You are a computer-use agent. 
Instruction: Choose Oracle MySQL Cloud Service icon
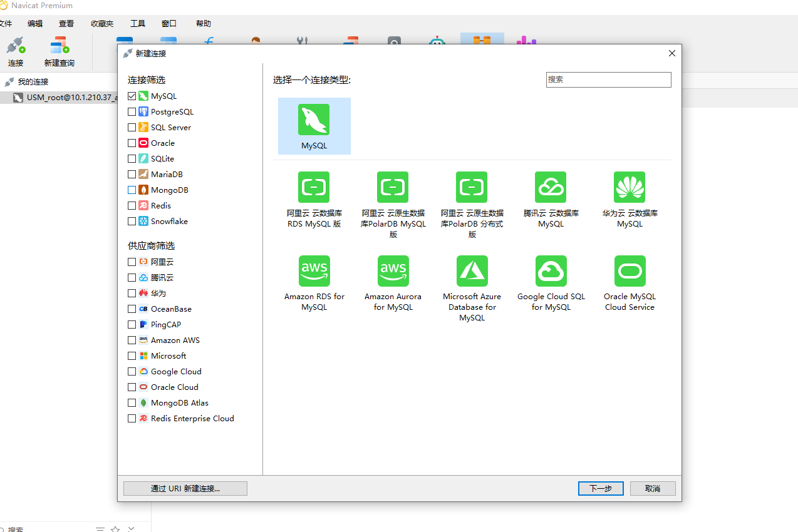tap(630, 271)
